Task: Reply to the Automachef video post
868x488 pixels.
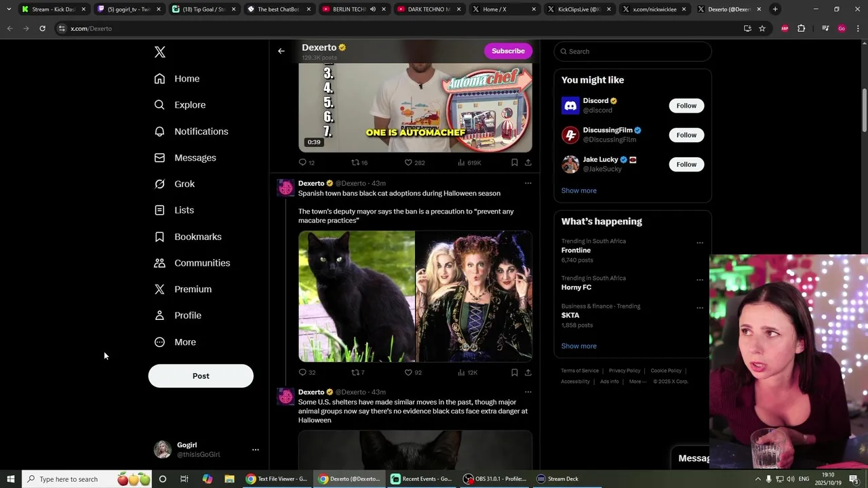Action: click(x=307, y=163)
